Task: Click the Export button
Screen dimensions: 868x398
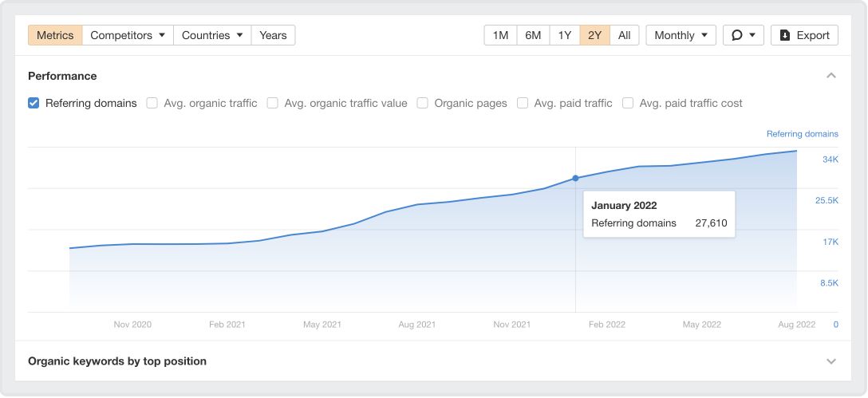Action: pos(804,35)
